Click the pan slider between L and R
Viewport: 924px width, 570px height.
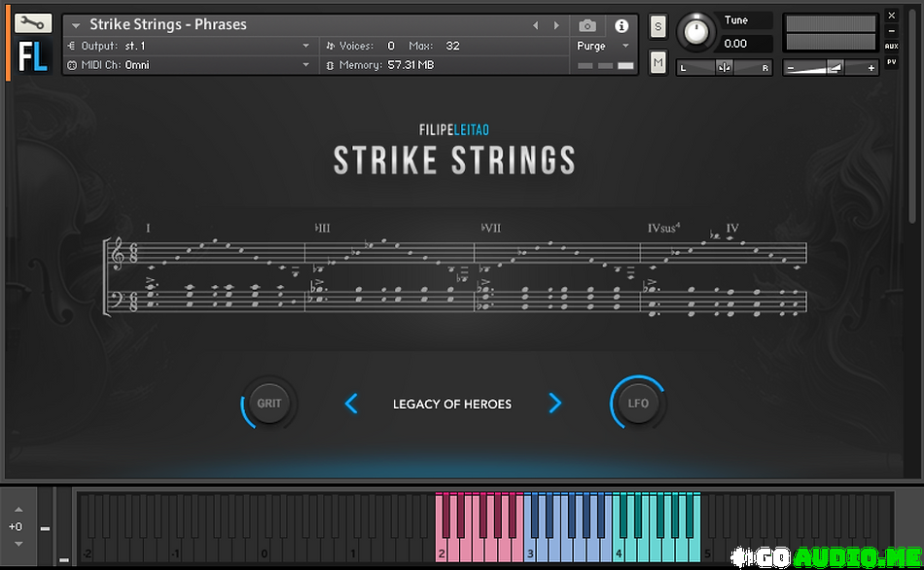coord(725,67)
